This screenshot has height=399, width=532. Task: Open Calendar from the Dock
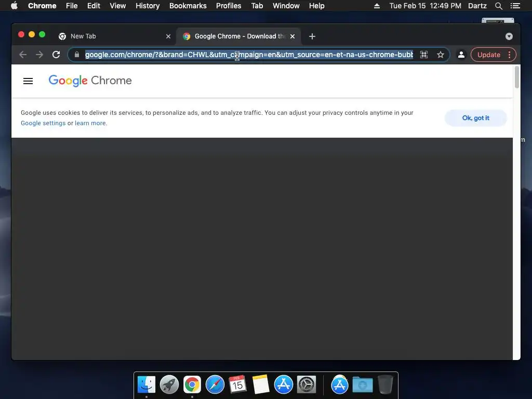tap(237, 384)
